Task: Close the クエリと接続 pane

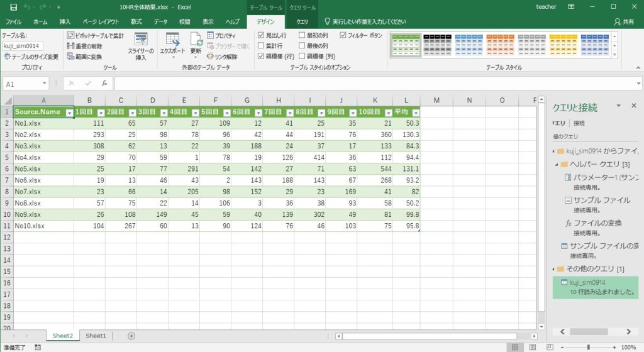Action: point(634,106)
